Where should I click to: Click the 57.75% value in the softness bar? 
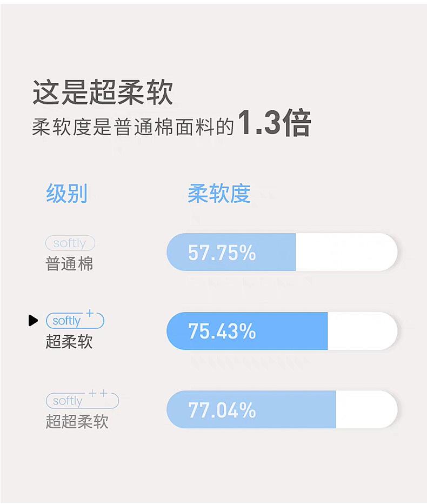[222, 253]
